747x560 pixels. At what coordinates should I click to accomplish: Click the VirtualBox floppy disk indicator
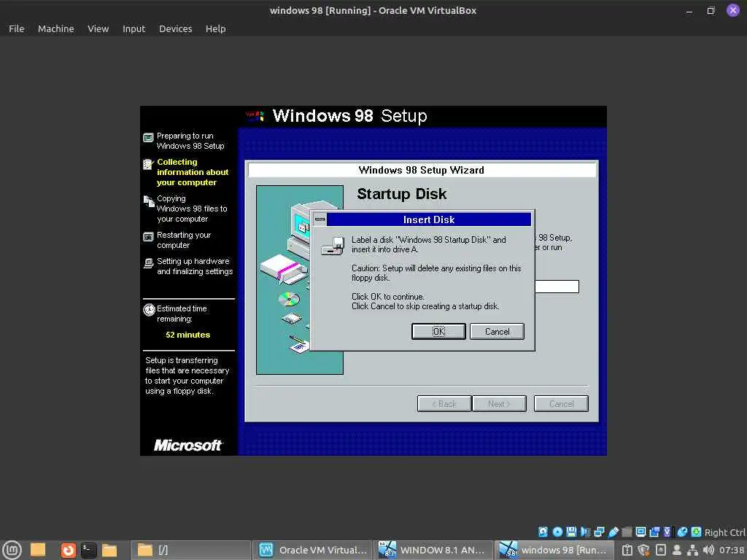click(x=571, y=532)
